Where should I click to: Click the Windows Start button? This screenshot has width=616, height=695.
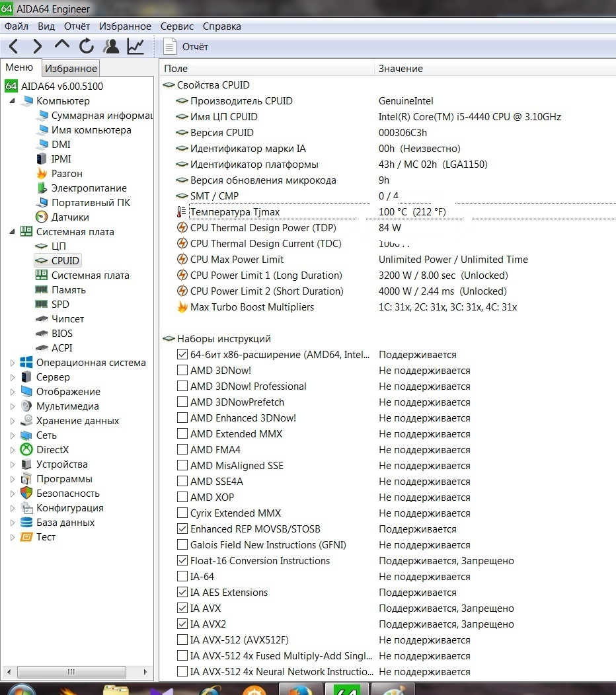(x=20, y=690)
